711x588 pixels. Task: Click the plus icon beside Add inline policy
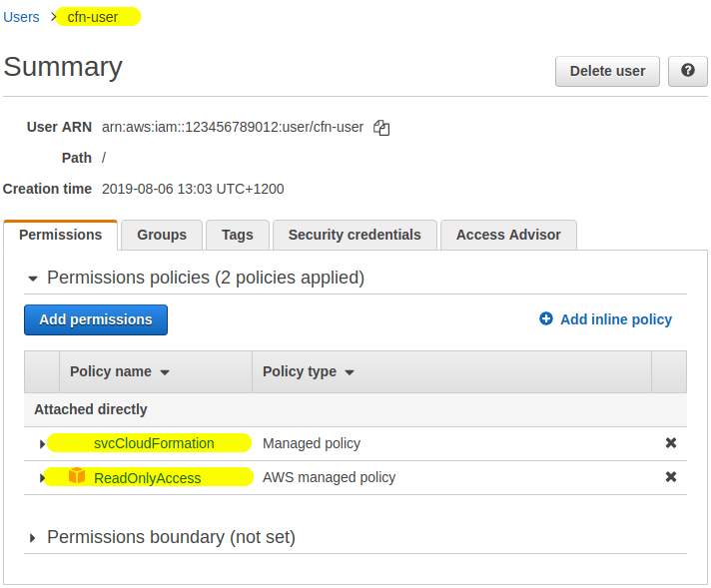(546, 318)
